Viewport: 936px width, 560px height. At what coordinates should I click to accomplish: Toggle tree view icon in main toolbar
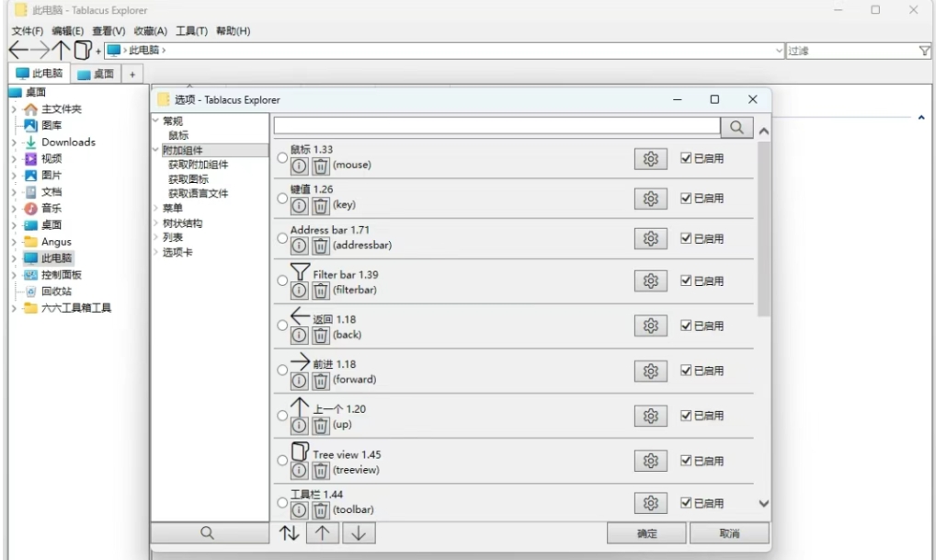[83, 51]
